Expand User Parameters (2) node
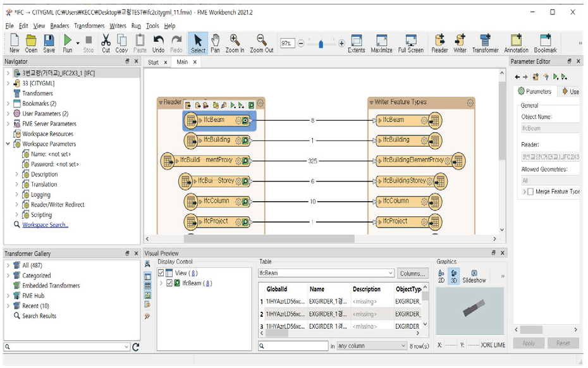 8,114
